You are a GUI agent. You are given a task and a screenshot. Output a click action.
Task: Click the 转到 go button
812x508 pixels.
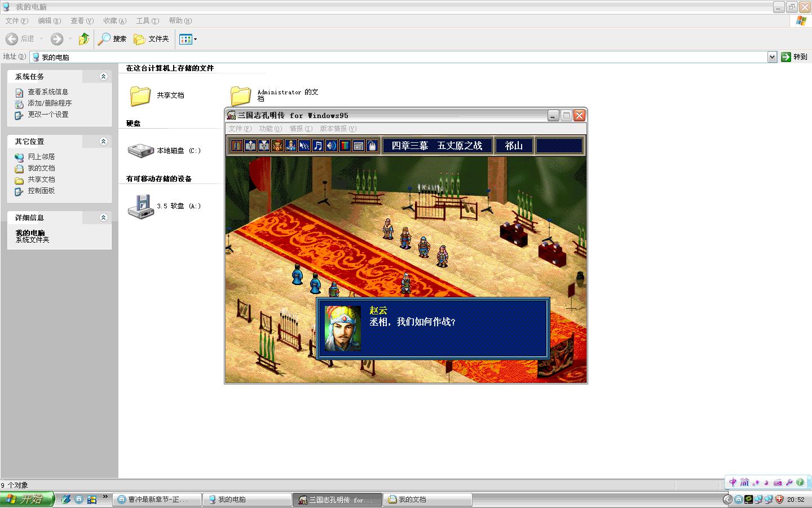[x=794, y=57]
